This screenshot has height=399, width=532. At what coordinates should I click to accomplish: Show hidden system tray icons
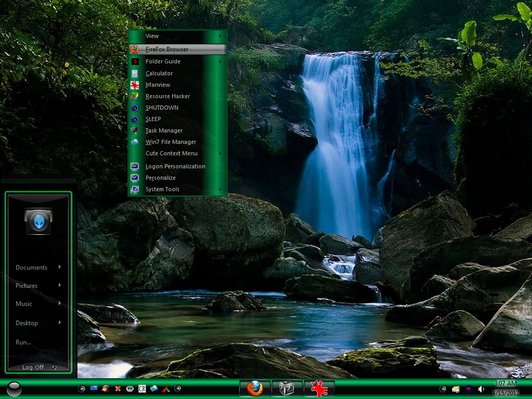[x=443, y=389]
